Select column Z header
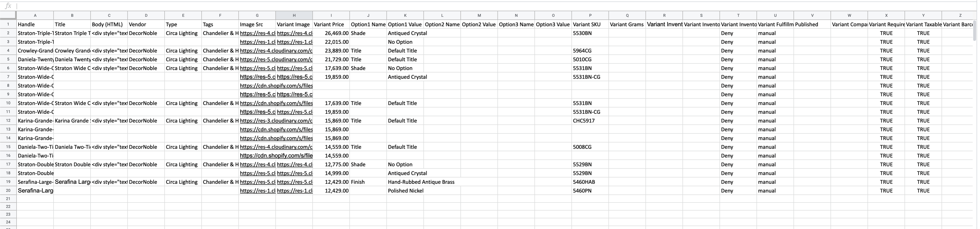 960,16
